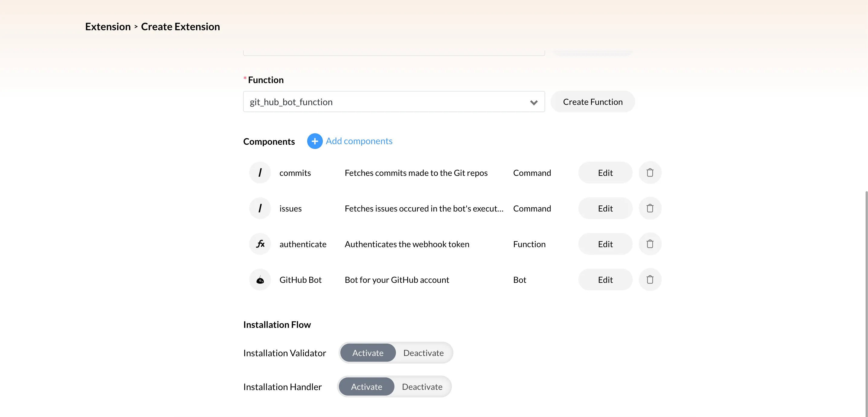
Task: Deactivate the Installation Validator
Action: tap(423, 353)
